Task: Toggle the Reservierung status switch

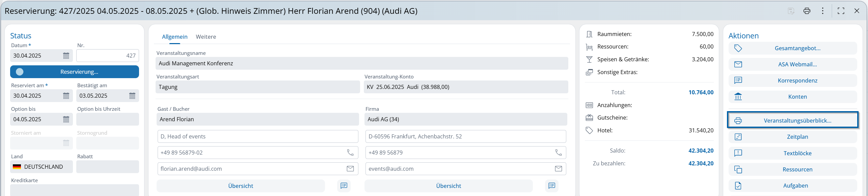Action: point(20,72)
